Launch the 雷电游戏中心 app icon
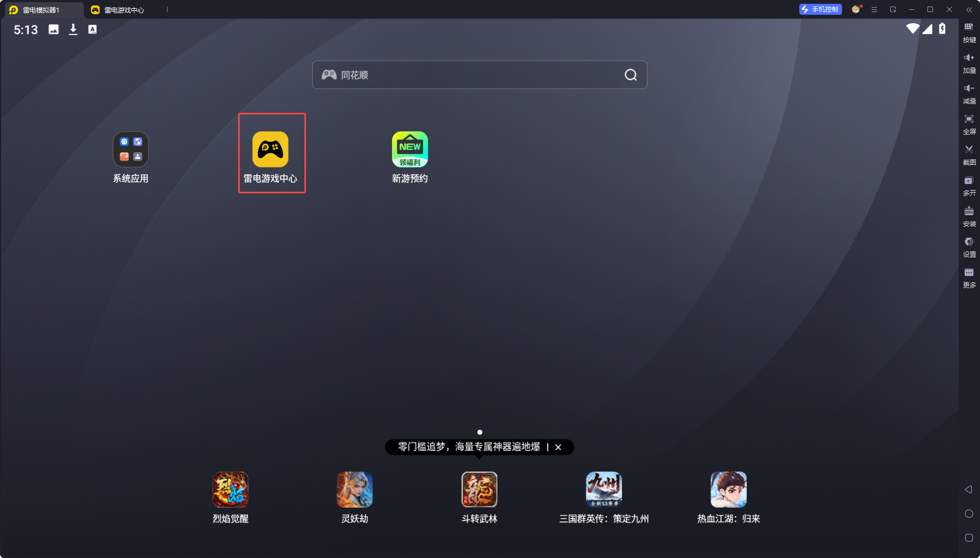This screenshot has height=558, width=980. click(x=270, y=149)
